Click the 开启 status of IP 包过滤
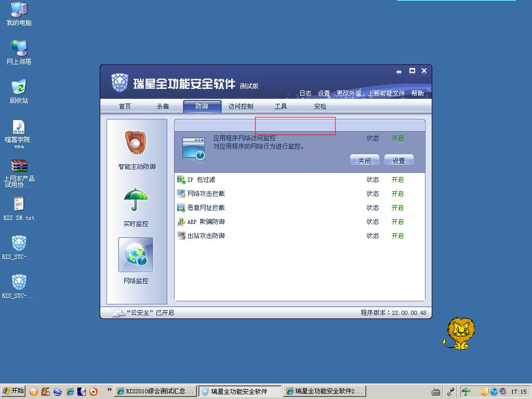The width and height of the screenshot is (532, 399). [x=397, y=180]
